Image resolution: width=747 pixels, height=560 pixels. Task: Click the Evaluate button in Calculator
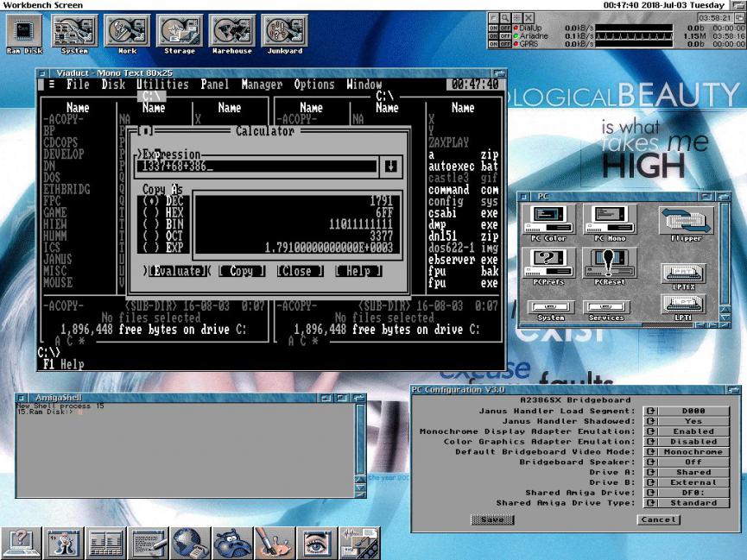(x=176, y=271)
